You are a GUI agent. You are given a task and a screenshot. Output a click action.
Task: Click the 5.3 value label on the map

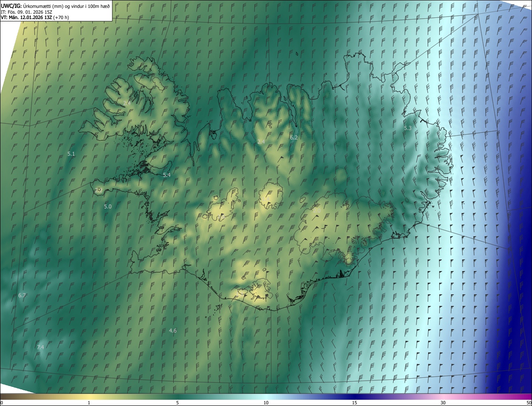408,128
